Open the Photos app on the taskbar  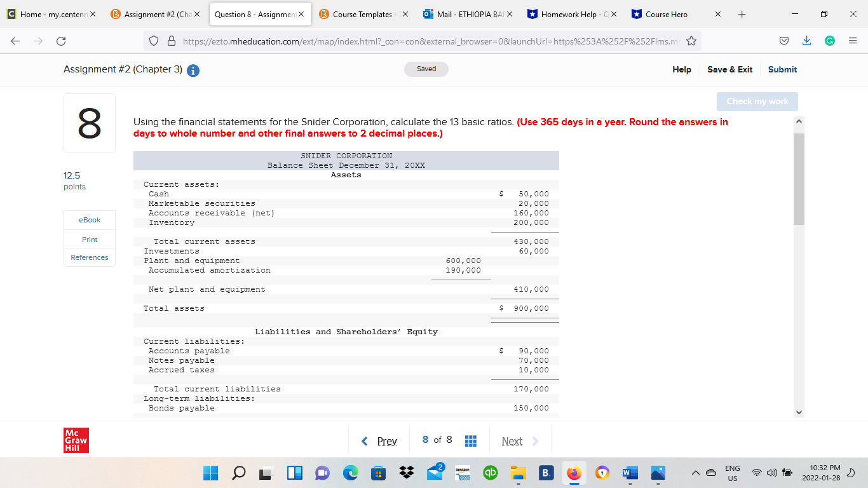658,473
